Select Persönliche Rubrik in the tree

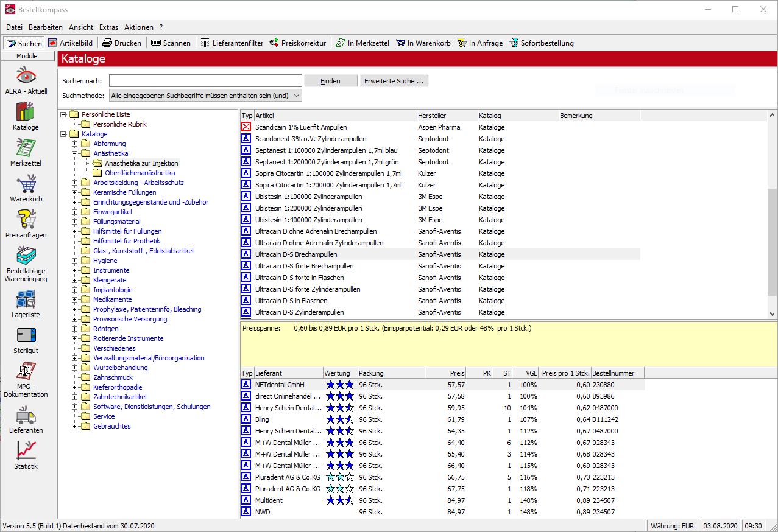pyautogui.click(x=119, y=124)
